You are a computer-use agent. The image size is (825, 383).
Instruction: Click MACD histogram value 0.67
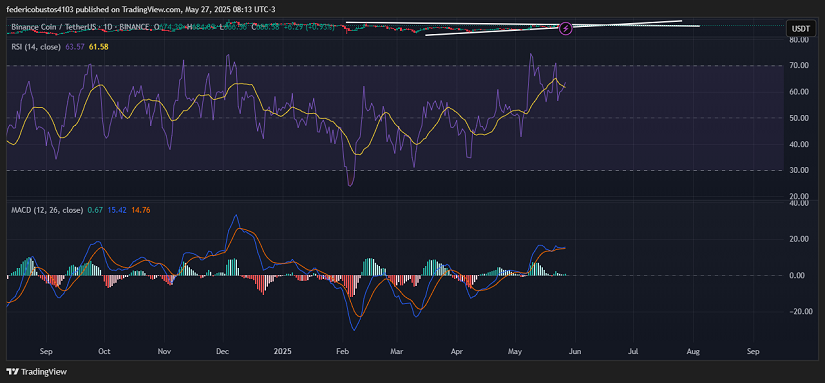coord(95,210)
